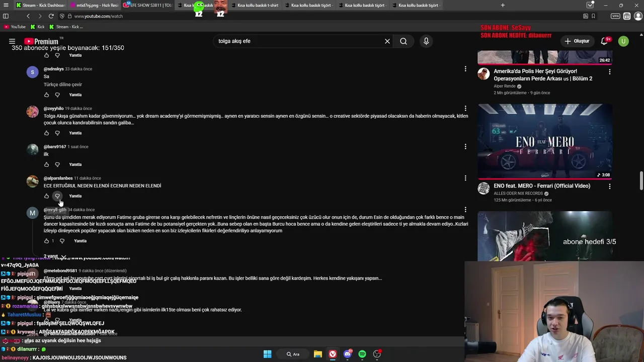This screenshot has height=362, width=644.
Task: Reply to the @zeyyhilo comment with Yanıtla
Action: click(x=75, y=133)
